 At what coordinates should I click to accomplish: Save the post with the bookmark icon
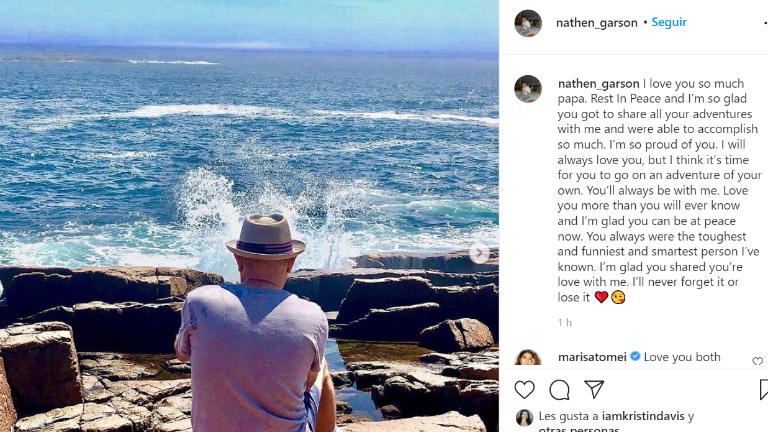coord(763,390)
